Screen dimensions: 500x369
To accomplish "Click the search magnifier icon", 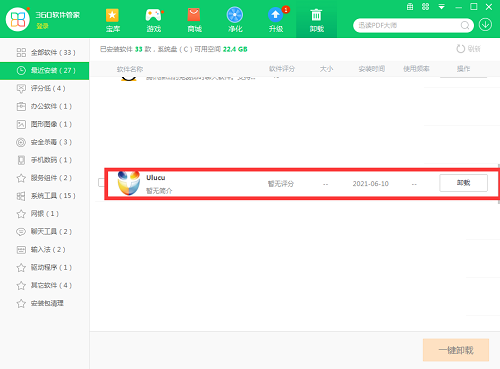I will [x=465, y=25].
